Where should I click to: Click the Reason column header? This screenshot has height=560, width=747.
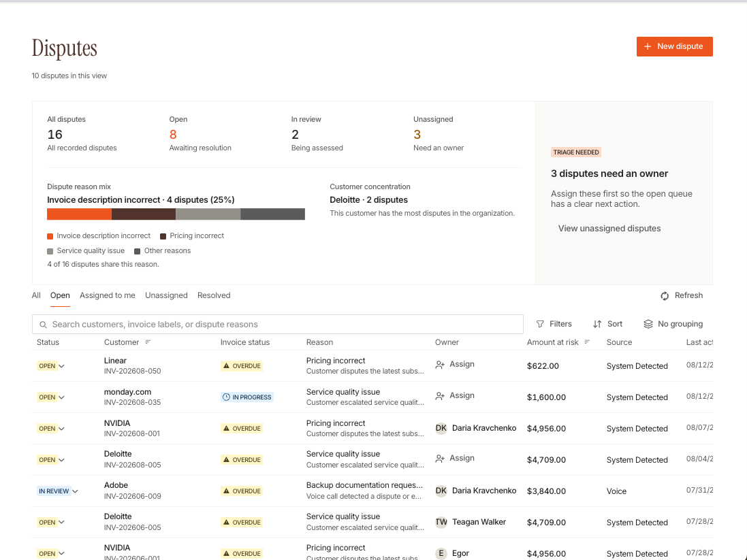pyautogui.click(x=319, y=342)
